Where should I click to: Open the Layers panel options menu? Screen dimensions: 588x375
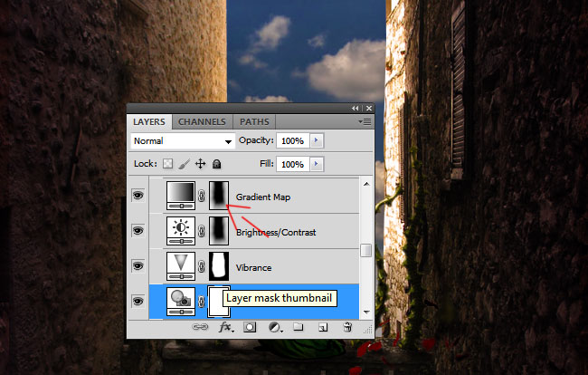[x=365, y=121]
